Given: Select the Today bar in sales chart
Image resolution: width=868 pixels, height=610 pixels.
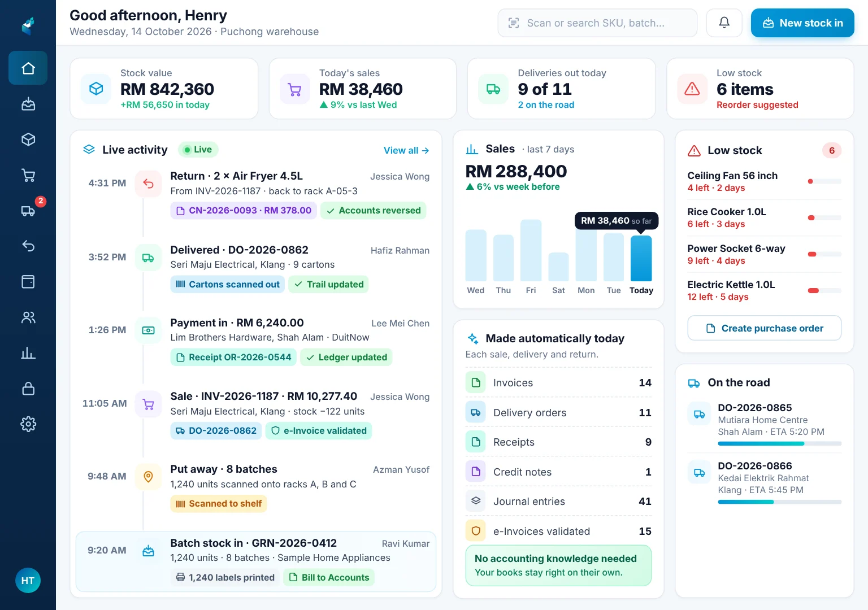Looking at the screenshot, I should pyautogui.click(x=641, y=258).
